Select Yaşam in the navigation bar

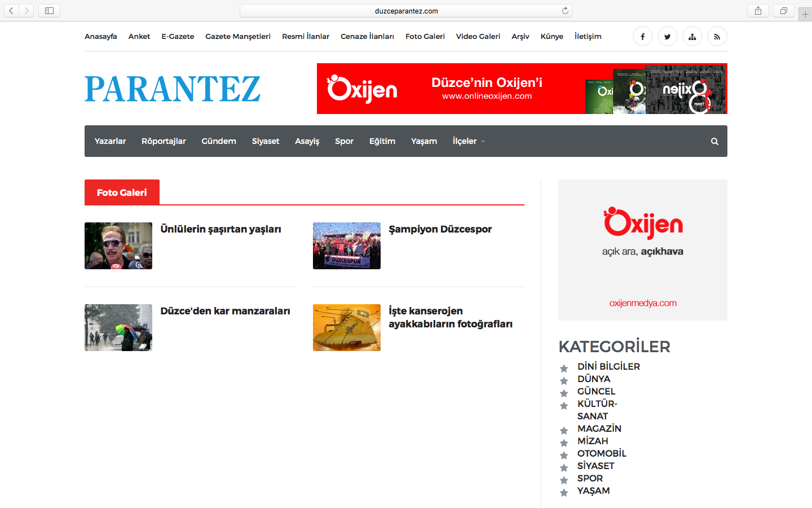pos(424,141)
